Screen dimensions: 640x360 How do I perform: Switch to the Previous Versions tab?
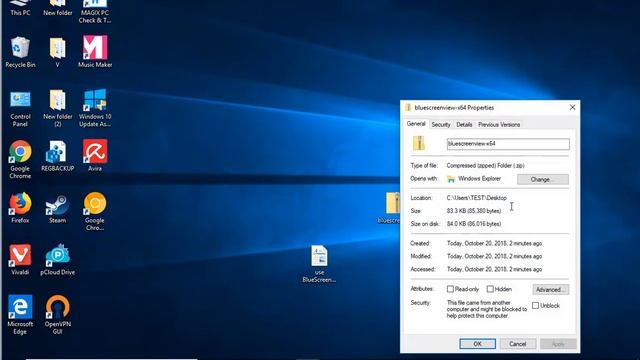coord(499,124)
